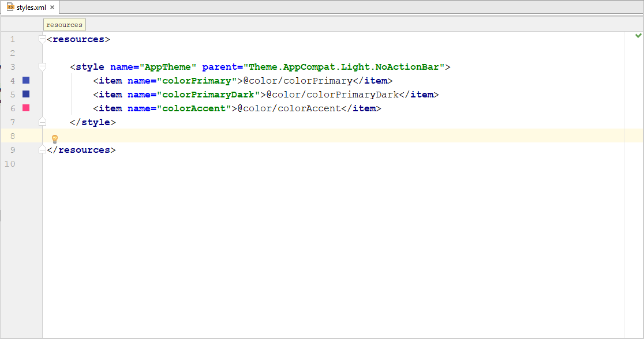Click the highlighted empty line 8 in the editor
The width and height of the screenshot is (644, 339).
point(173,135)
